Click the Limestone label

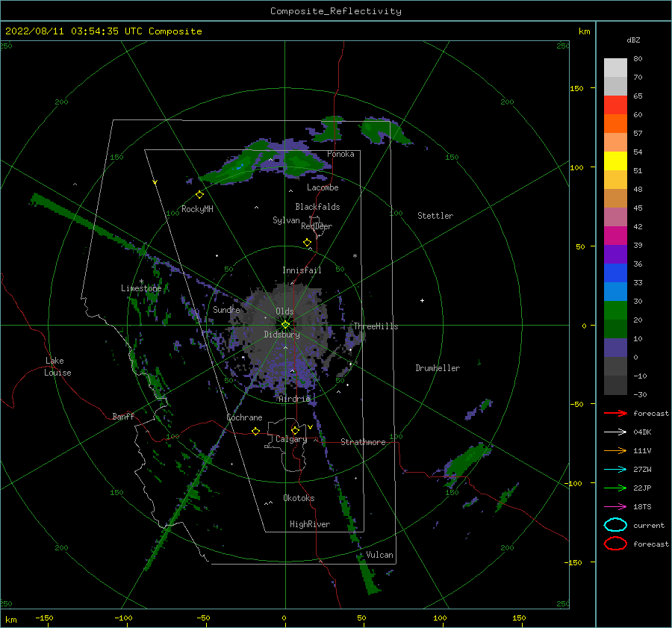141,288
